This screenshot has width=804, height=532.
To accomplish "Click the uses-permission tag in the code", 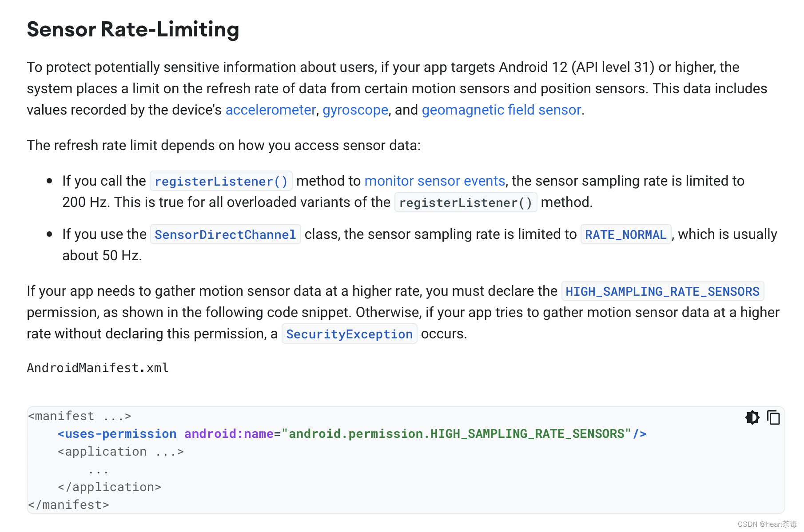I will [117, 434].
